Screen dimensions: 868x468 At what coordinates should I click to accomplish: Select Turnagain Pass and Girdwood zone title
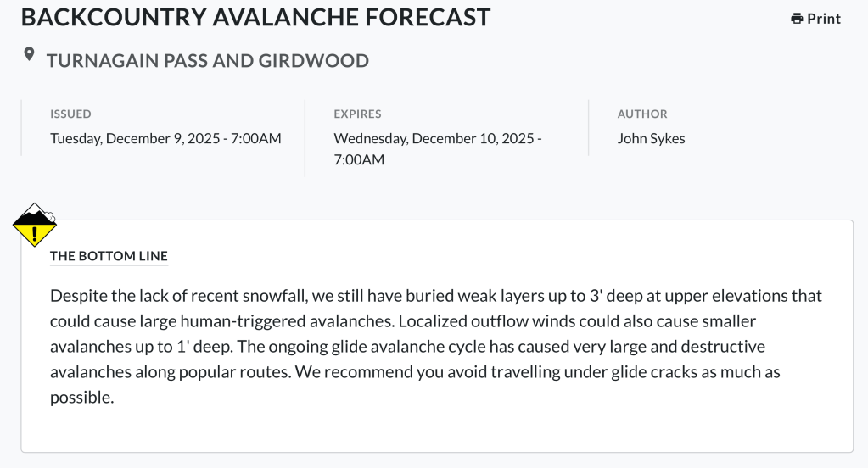pos(208,60)
